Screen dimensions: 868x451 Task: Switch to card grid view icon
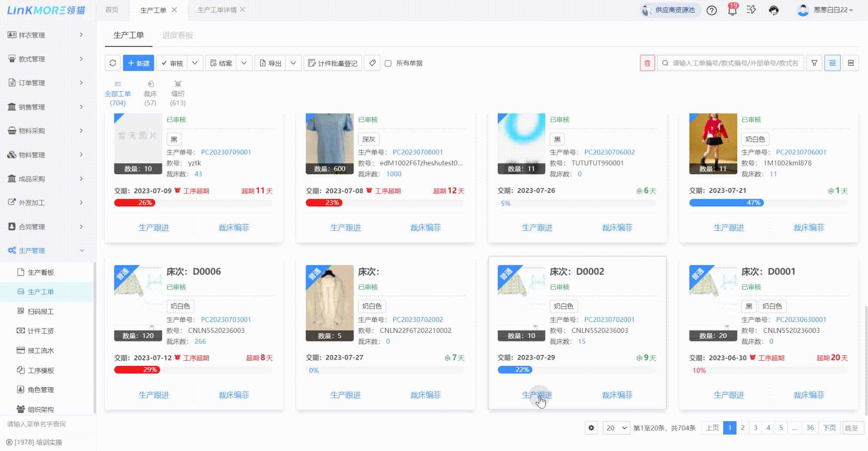[832, 63]
